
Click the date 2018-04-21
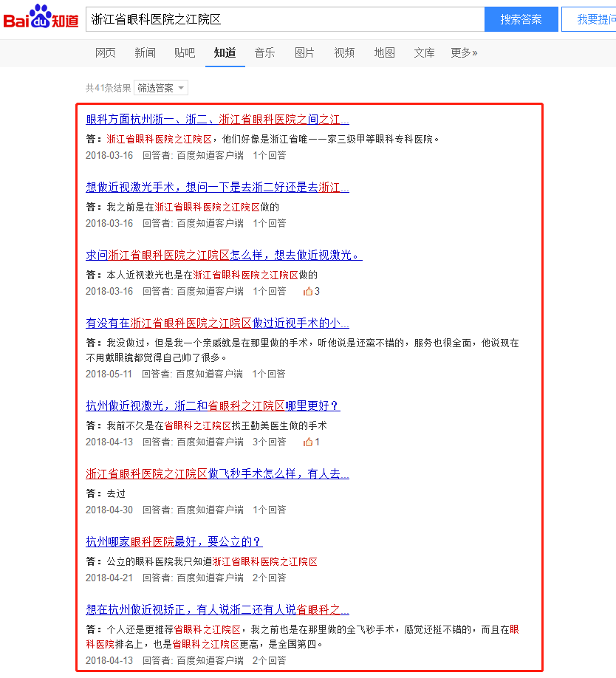pos(109,578)
